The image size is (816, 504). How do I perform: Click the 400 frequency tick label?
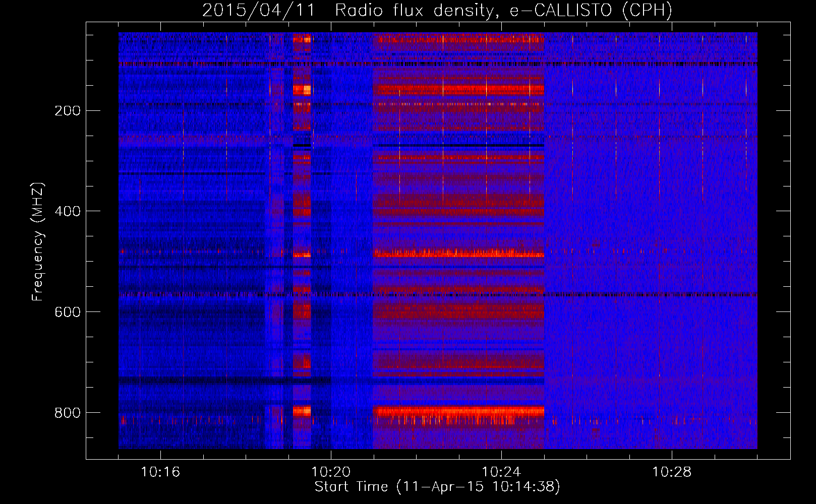tap(68, 212)
